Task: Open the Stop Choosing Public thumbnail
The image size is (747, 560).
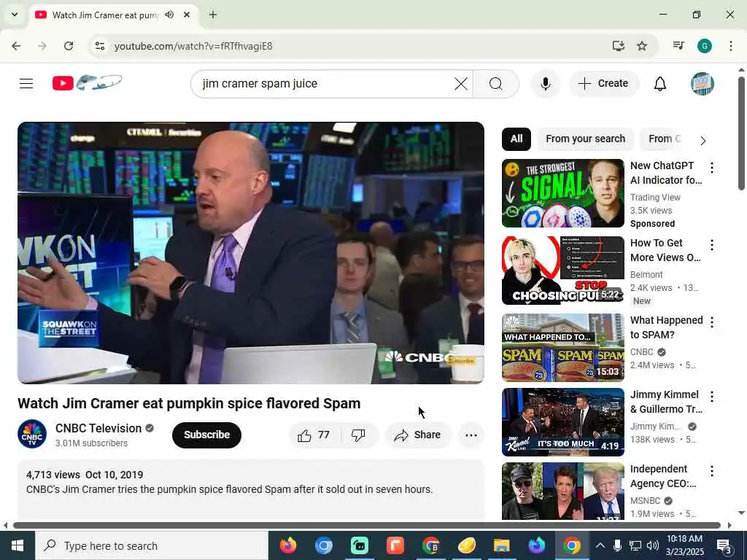Action: pyautogui.click(x=562, y=271)
